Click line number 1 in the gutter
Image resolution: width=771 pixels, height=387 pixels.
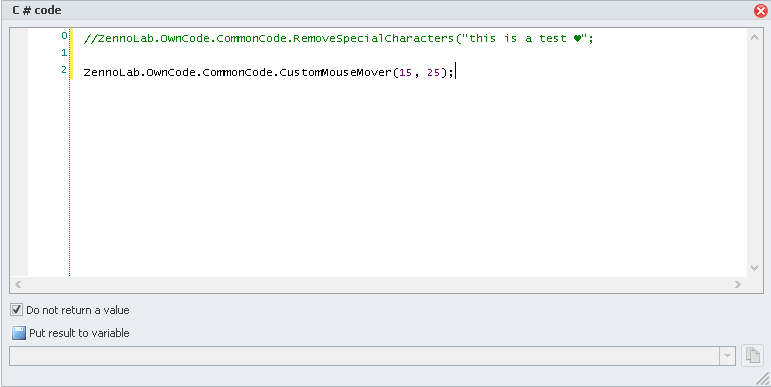(x=64, y=53)
